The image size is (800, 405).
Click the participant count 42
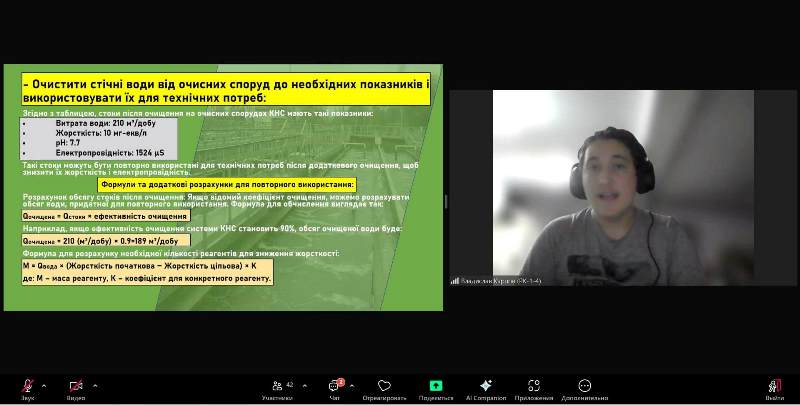tap(290, 385)
